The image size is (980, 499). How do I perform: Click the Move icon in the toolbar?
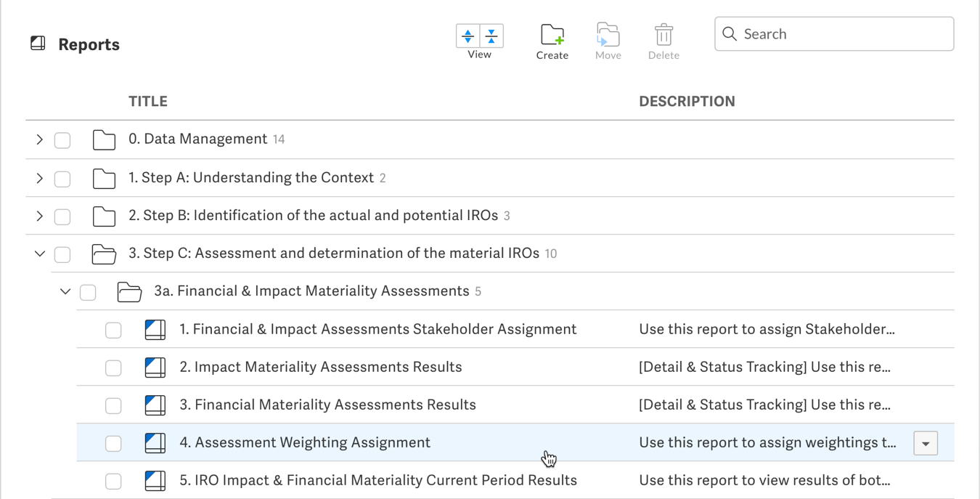point(608,35)
